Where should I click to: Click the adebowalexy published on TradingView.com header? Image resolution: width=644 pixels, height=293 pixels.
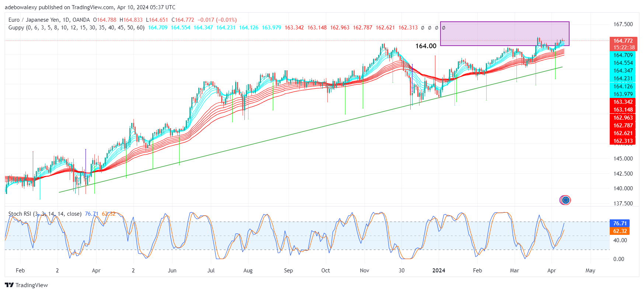point(90,7)
